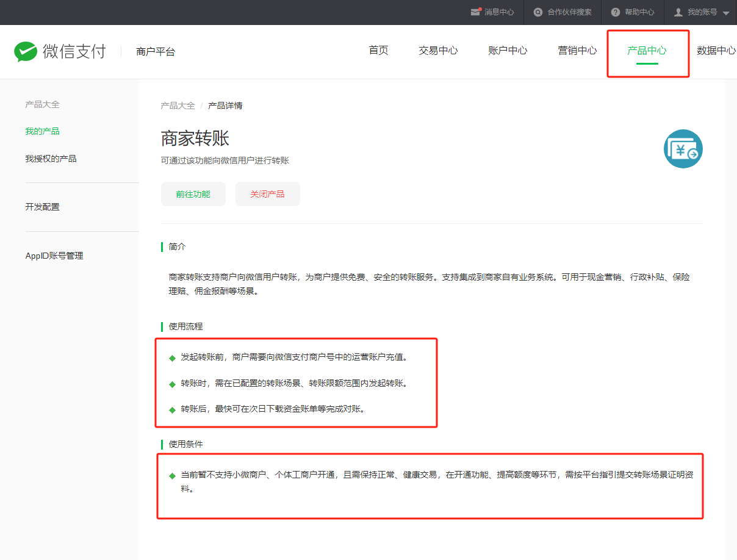Click the help center question mark icon
737x560 pixels.
click(x=616, y=12)
